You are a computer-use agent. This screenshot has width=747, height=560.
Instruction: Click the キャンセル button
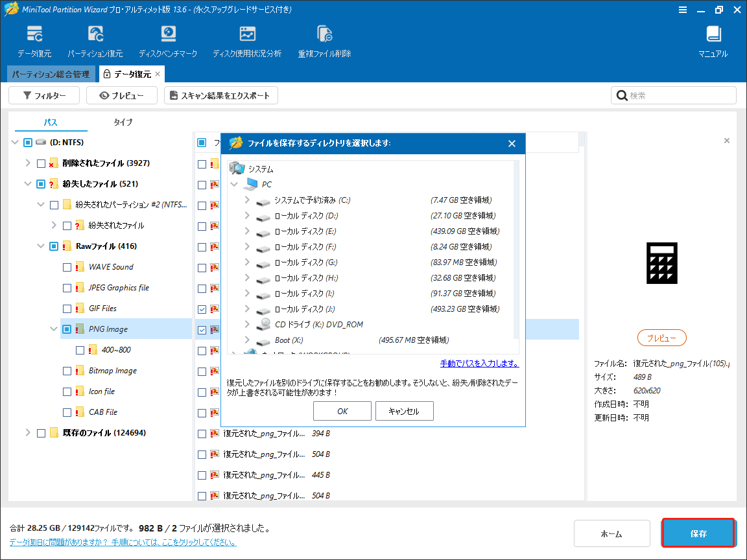tap(404, 411)
